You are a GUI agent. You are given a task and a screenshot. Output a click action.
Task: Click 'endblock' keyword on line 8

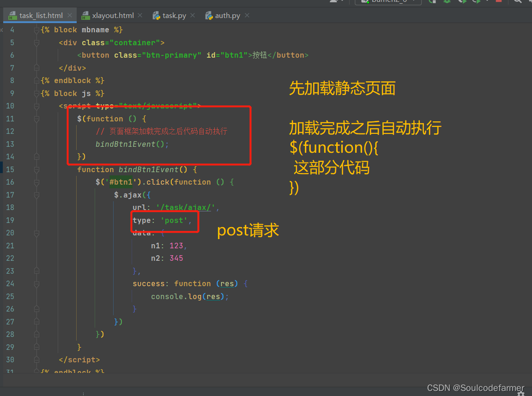(x=72, y=81)
